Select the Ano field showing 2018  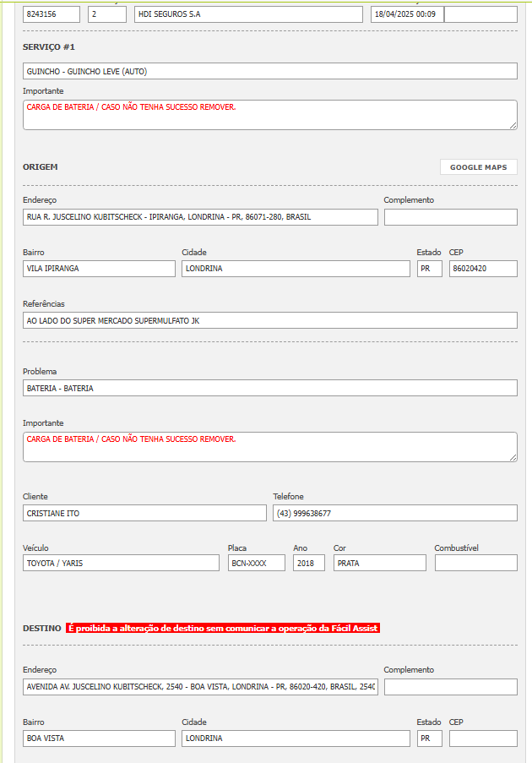(308, 563)
